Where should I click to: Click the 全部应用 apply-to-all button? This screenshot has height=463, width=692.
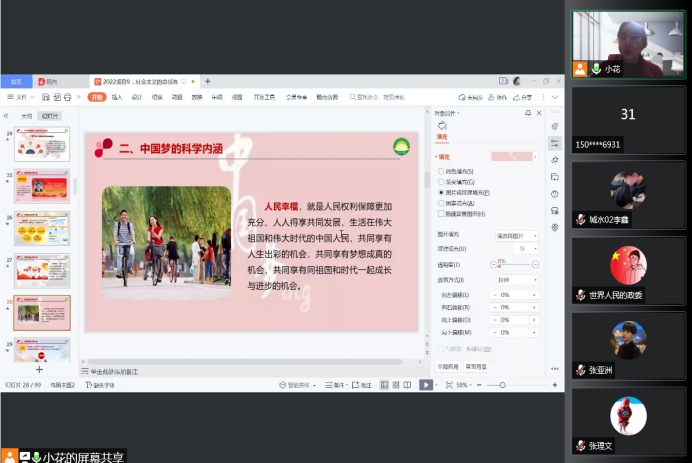[447, 366]
